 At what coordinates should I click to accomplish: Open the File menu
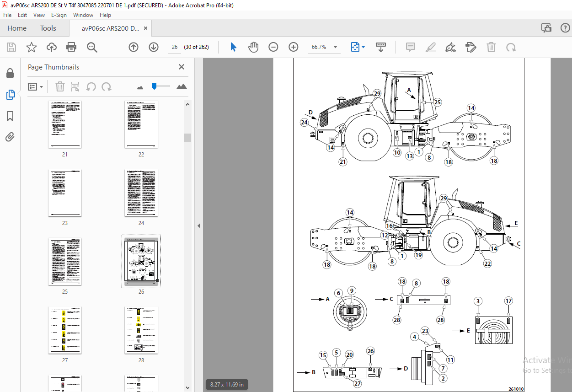7,15
